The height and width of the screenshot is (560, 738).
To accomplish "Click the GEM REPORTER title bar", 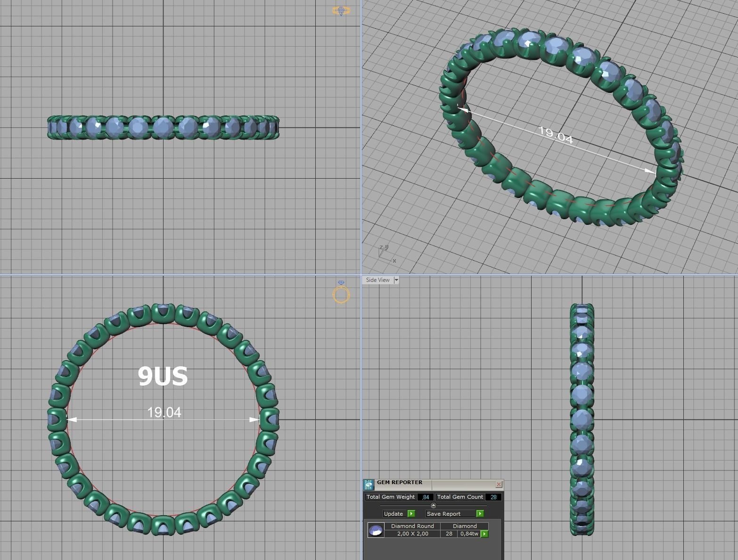I will pos(434,484).
